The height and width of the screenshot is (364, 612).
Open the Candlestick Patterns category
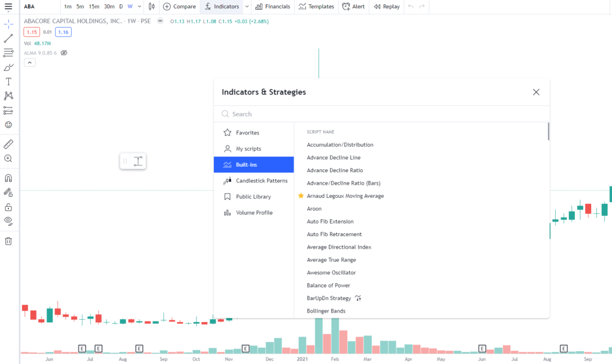(253, 181)
